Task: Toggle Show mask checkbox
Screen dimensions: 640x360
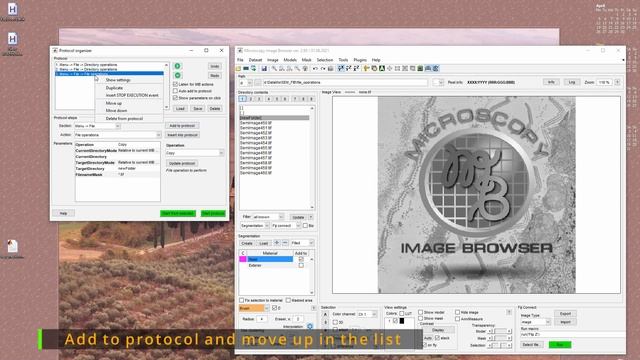Action: click(x=420, y=318)
